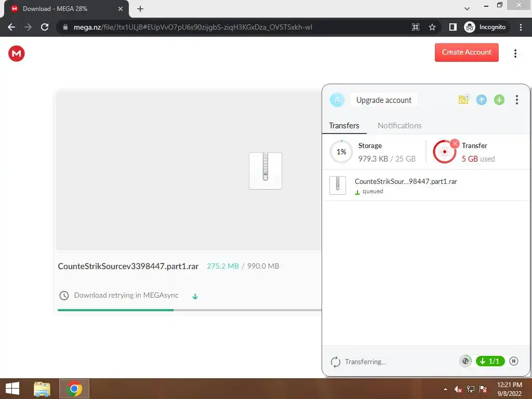Click the Chrome taskbar icon
The height and width of the screenshot is (399, 532).
[x=74, y=389]
